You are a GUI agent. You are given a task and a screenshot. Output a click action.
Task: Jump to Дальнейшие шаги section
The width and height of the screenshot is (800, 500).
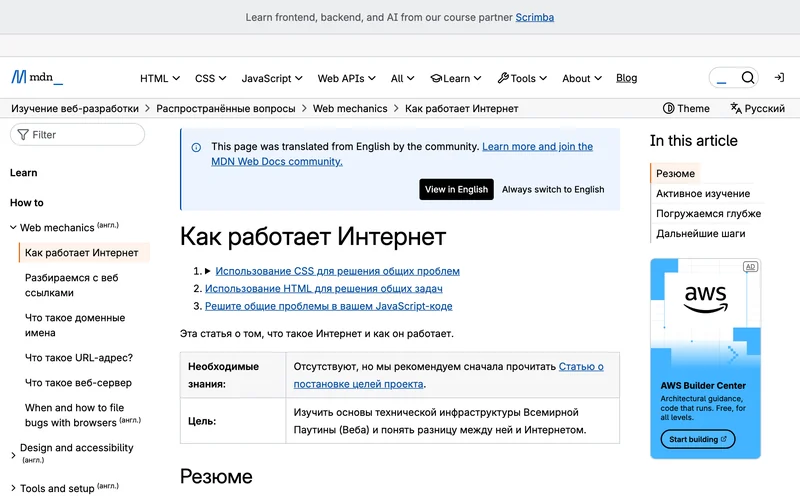click(700, 233)
